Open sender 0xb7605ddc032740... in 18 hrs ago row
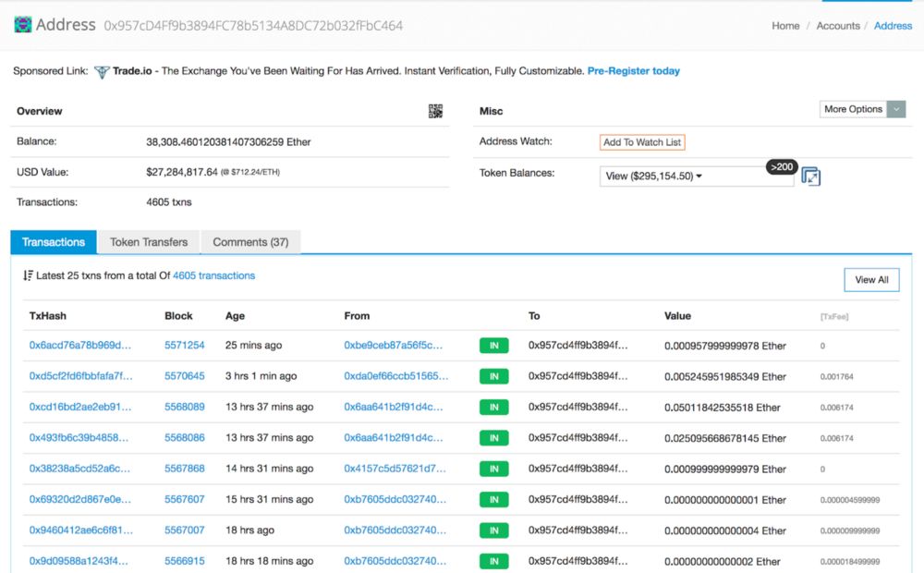This screenshot has width=924, height=573. (x=395, y=530)
